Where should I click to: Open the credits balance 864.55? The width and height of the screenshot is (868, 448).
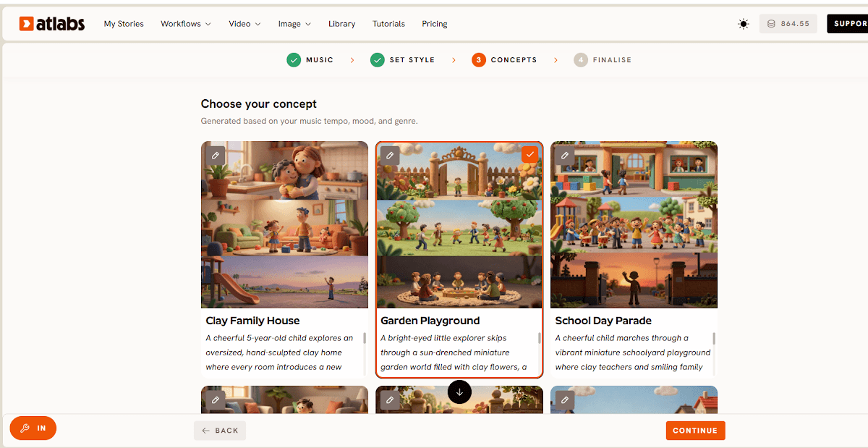click(x=788, y=24)
